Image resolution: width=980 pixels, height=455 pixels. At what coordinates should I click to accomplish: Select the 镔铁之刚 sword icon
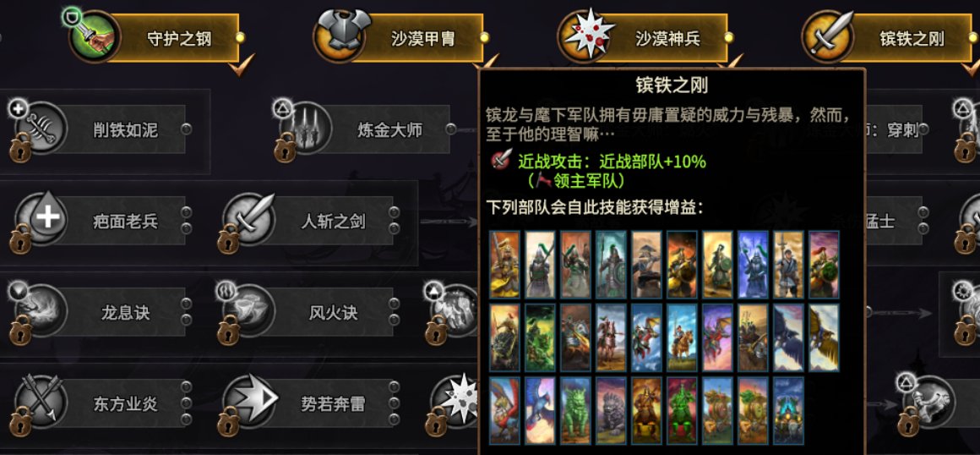[x=828, y=38]
